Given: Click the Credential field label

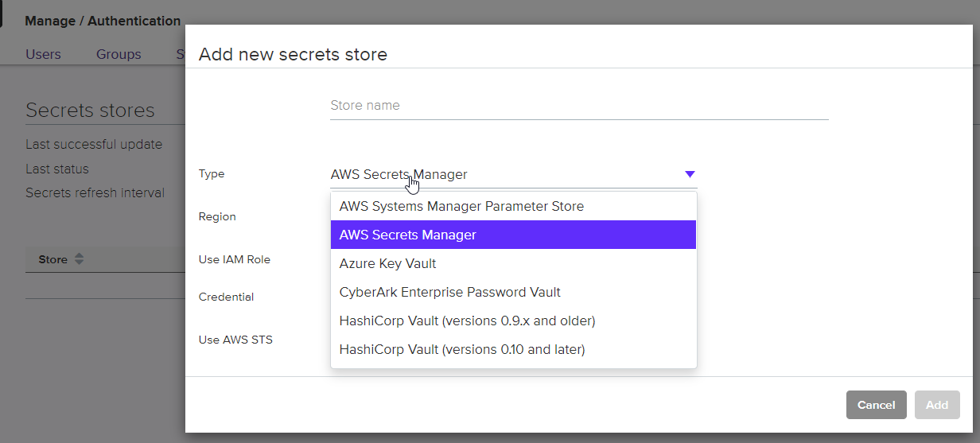Looking at the screenshot, I should (x=226, y=297).
